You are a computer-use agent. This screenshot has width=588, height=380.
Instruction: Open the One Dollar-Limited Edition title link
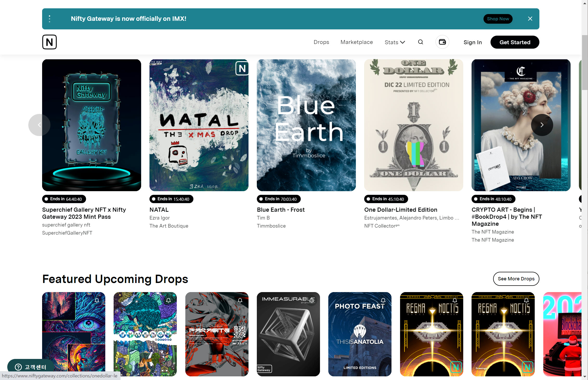tap(401, 210)
